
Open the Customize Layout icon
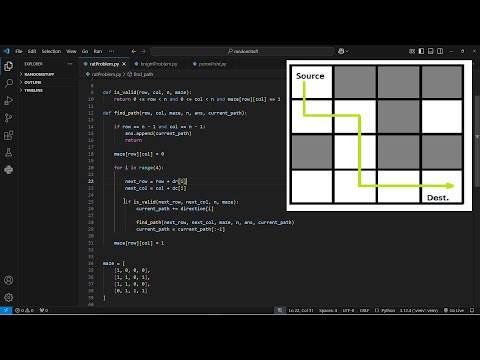(412, 51)
